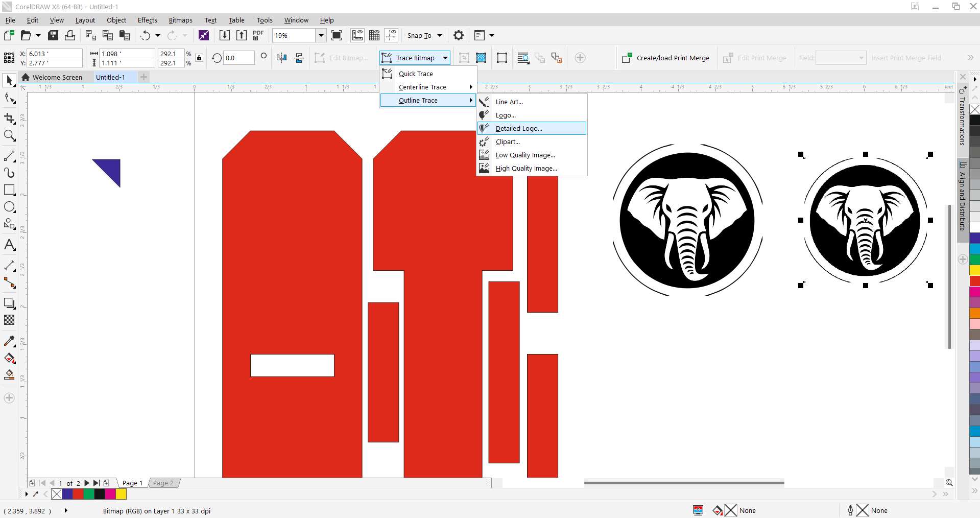Select the Transparency tool

tap(9, 320)
